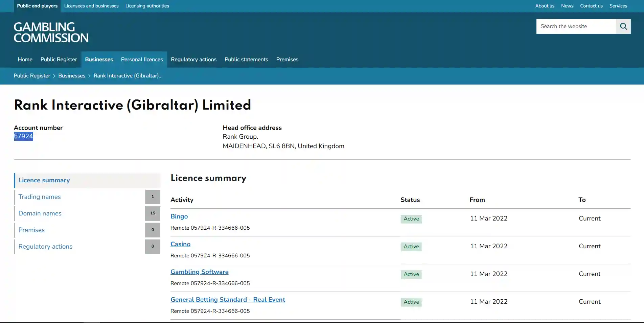Click the Rank Interactive (Gibraltar) Limited heading
Viewport: 644px width, 323px height.
[x=133, y=105]
